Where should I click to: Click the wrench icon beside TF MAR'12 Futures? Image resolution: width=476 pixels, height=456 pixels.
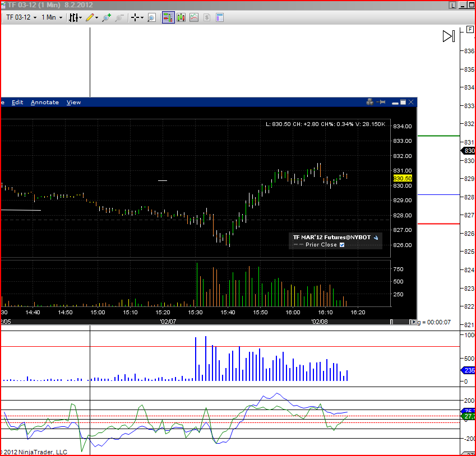tap(376, 238)
